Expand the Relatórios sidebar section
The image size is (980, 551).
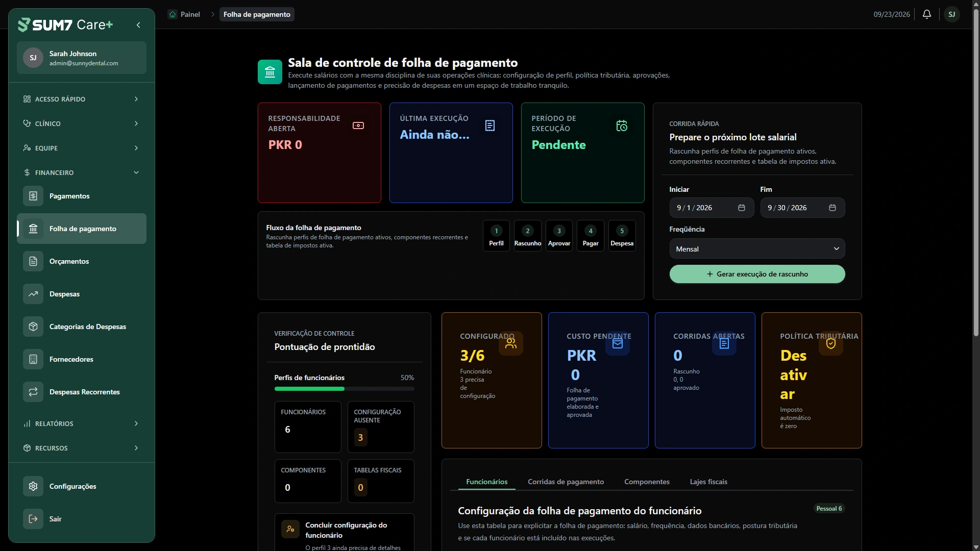point(82,423)
